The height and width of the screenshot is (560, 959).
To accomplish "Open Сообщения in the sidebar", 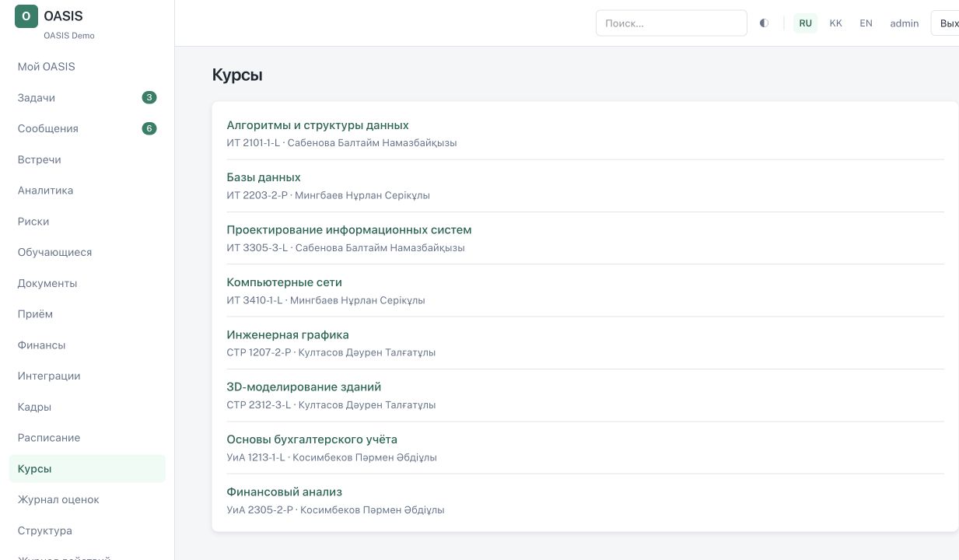I will pyautogui.click(x=87, y=128).
